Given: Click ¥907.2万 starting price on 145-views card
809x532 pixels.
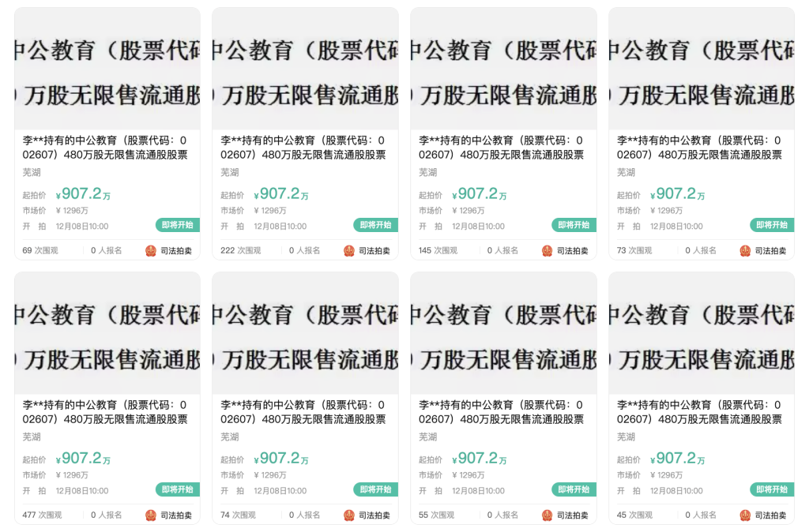Looking at the screenshot, I should [x=480, y=194].
